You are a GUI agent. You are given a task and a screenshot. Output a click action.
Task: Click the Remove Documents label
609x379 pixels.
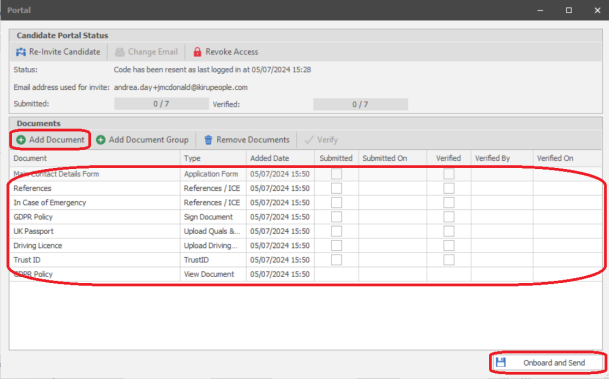pyautogui.click(x=253, y=140)
